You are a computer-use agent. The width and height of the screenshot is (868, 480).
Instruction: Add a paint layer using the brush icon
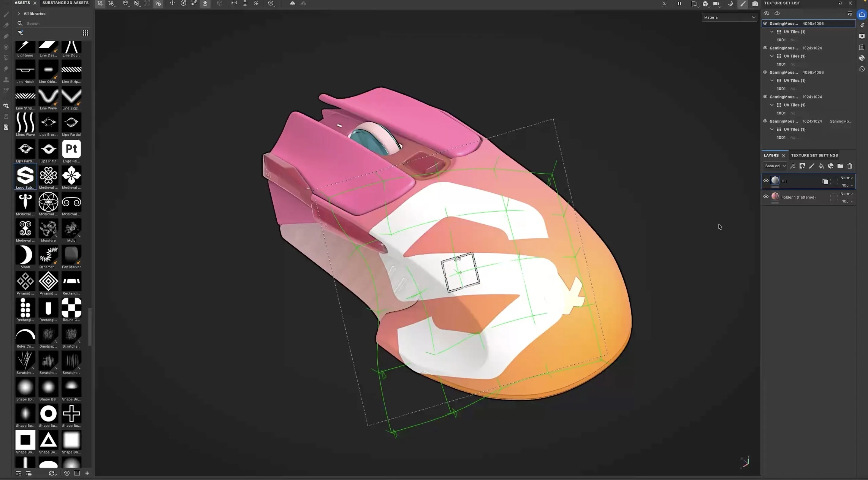[x=812, y=166]
